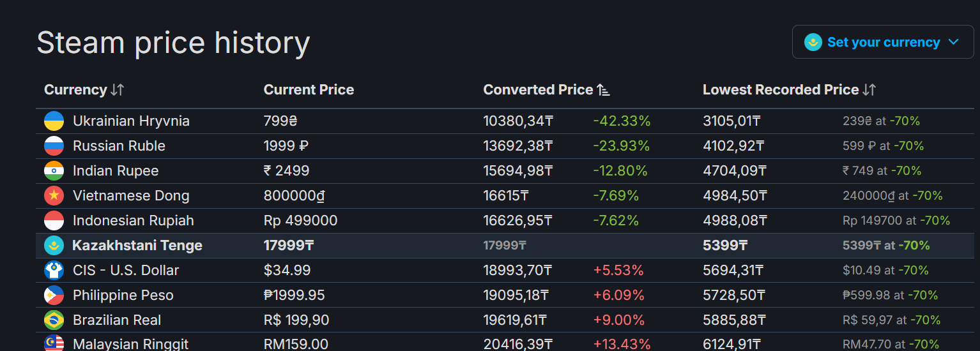The image size is (980, 351).
Task: Click converted price 18993,70₸
Action: [x=518, y=270]
